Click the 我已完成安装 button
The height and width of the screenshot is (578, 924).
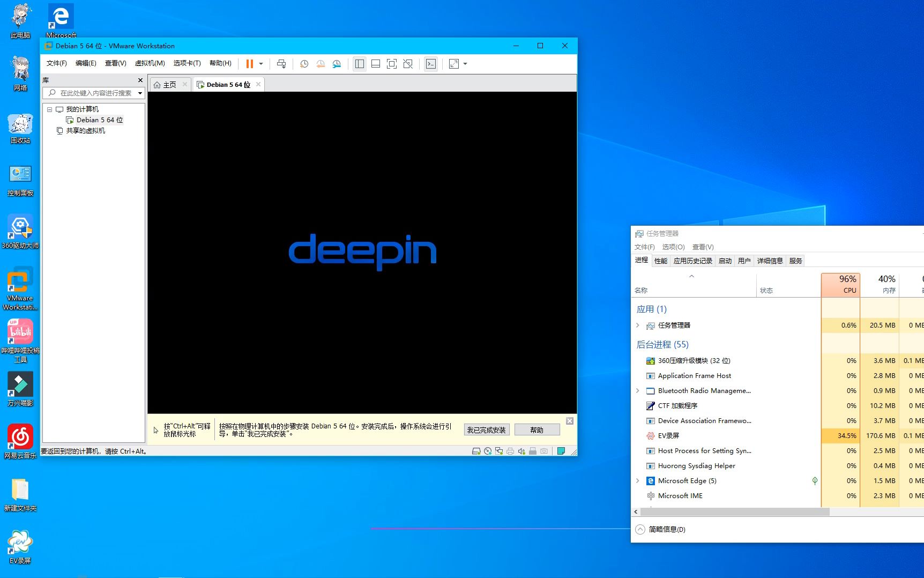coord(486,430)
